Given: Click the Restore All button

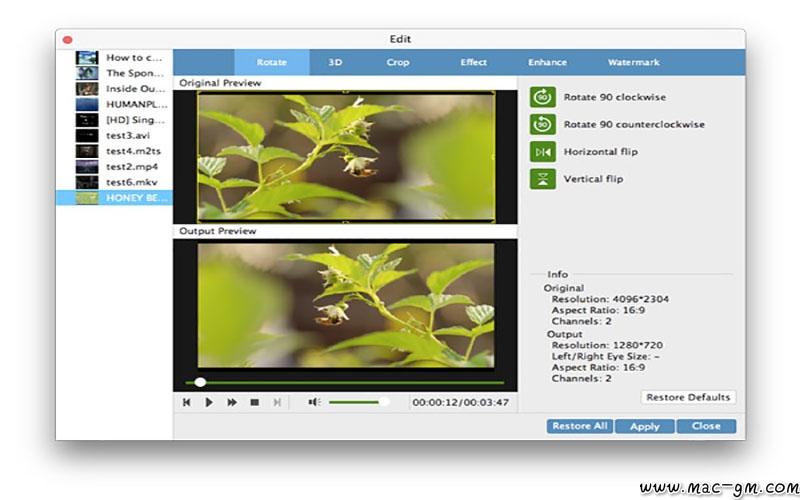Looking at the screenshot, I should click(579, 426).
